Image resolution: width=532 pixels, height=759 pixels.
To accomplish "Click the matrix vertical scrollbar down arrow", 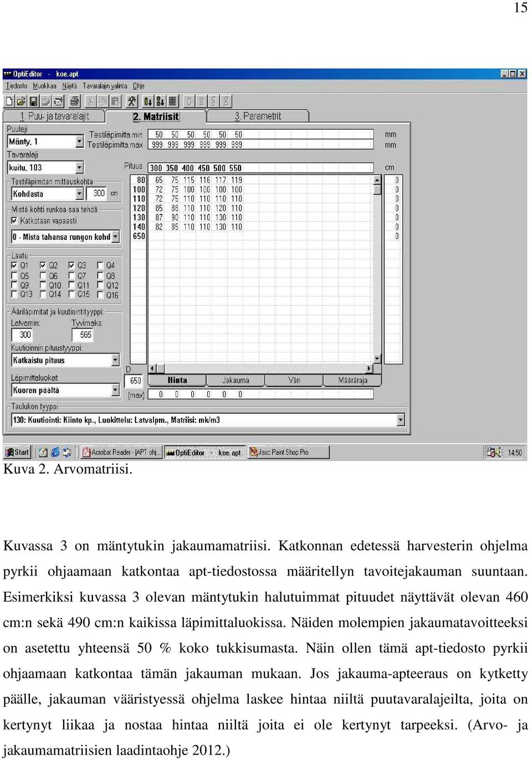I will click(x=377, y=359).
